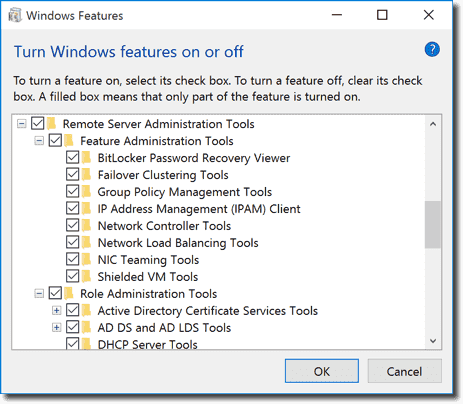463x404 pixels.
Task: Click folder icon beside AD DS and AD LDS Tools
Action: 86,327
